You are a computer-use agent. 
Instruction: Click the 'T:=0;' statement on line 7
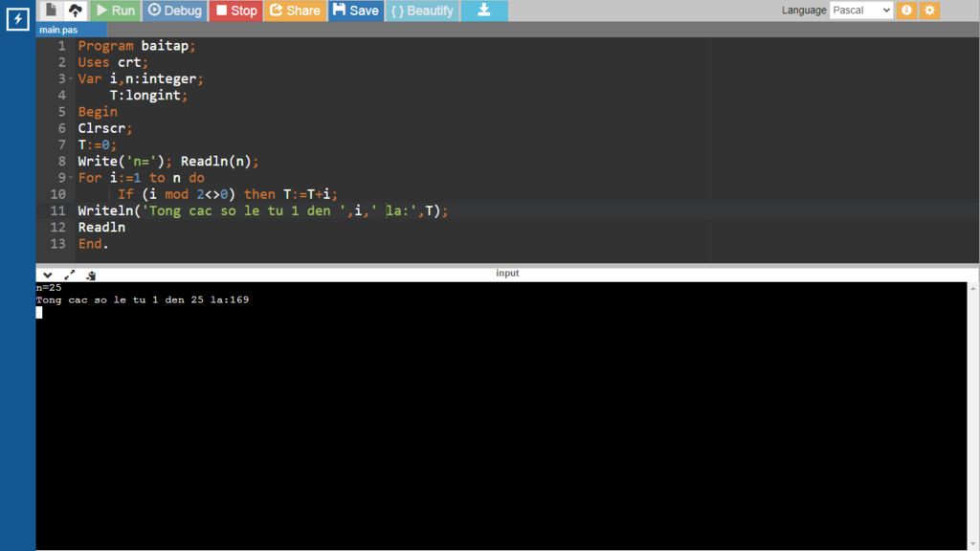[x=98, y=145]
